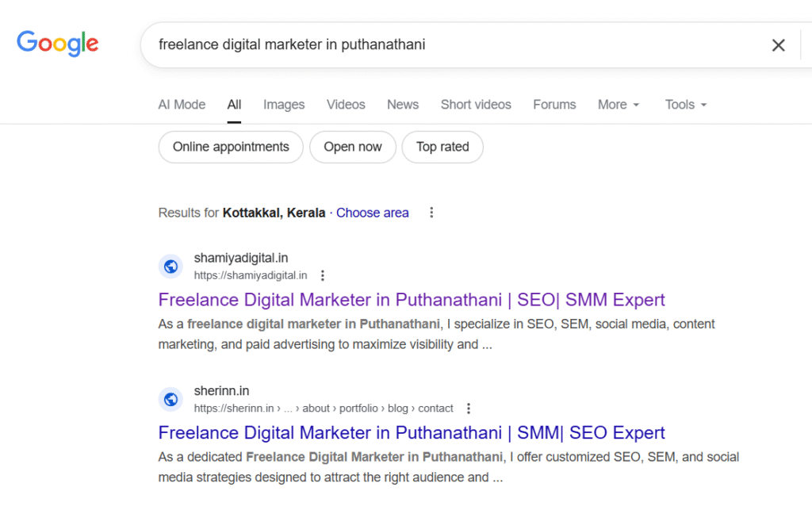Expand the More dropdown

(x=618, y=105)
